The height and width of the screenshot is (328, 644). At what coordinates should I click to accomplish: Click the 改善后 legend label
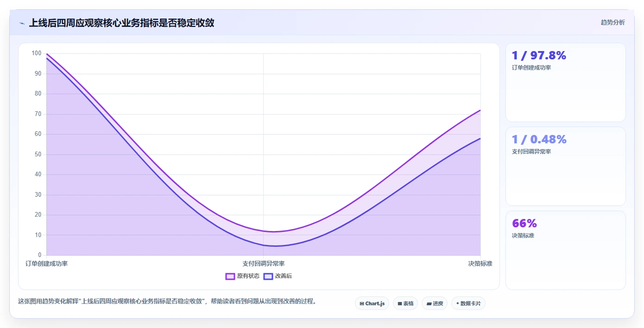click(284, 276)
